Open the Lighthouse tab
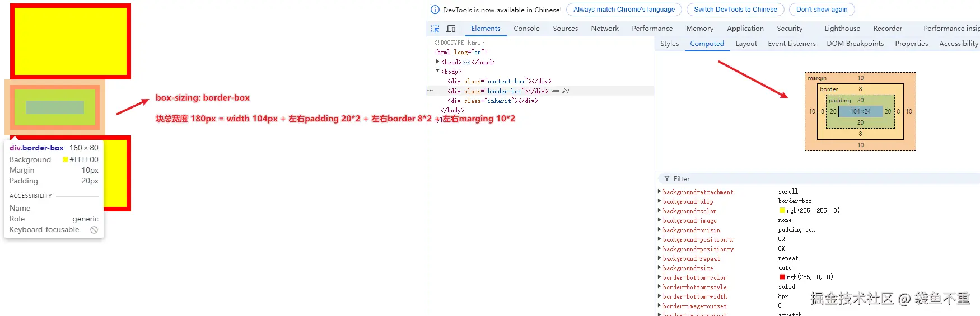 [x=842, y=29]
